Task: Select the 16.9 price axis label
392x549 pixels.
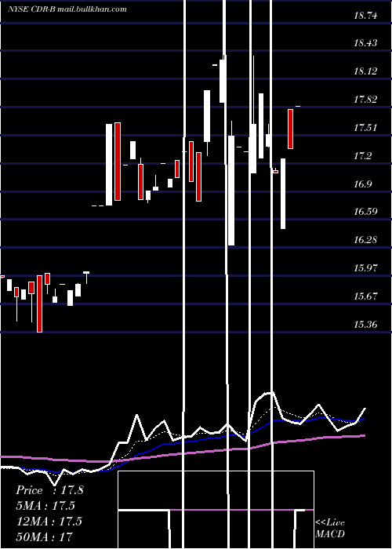Action: tap(362, 184)
